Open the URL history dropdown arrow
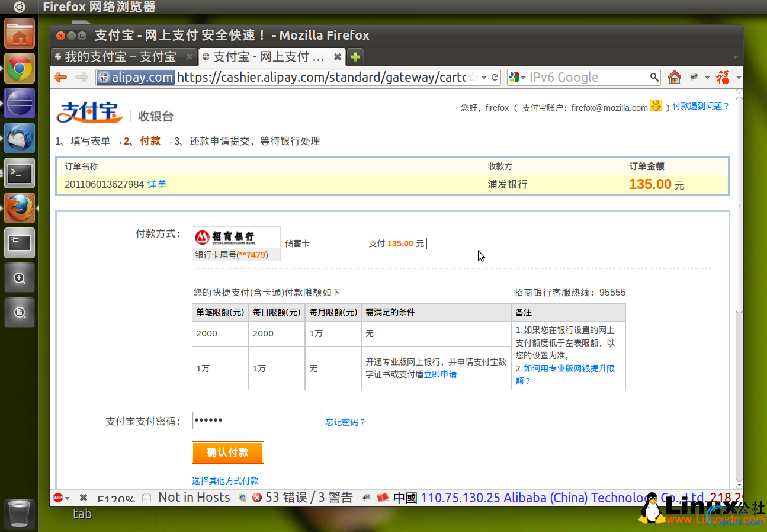Viewport: 767px width, 532px height. (x=484, y=78)
